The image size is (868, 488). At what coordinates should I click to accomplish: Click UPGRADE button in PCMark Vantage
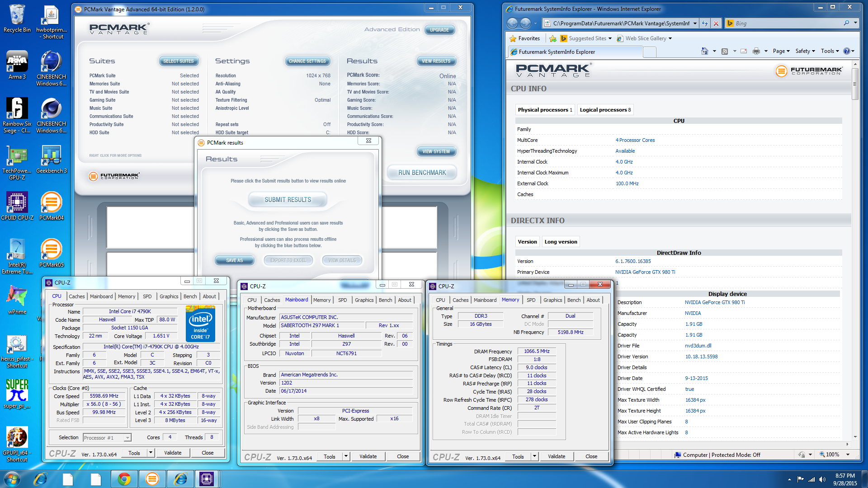439,30
